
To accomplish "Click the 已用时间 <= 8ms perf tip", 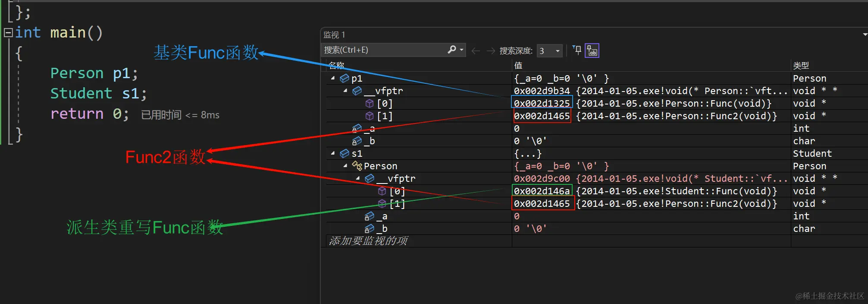I will [180, 115].
